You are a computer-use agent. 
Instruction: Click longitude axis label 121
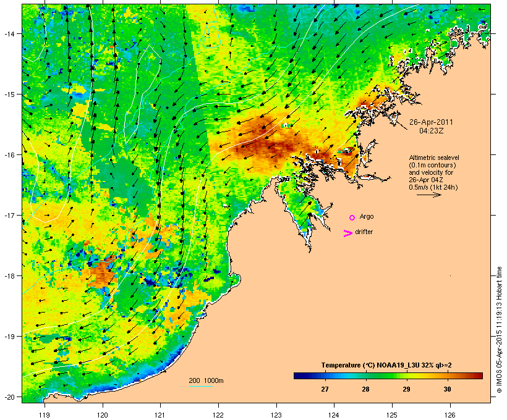(x=160, y=415)
